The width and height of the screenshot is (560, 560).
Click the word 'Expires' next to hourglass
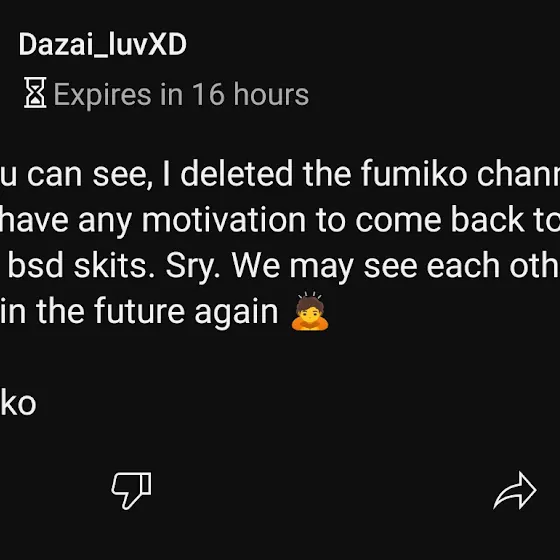pyautogui.click(x=102, y=95)
